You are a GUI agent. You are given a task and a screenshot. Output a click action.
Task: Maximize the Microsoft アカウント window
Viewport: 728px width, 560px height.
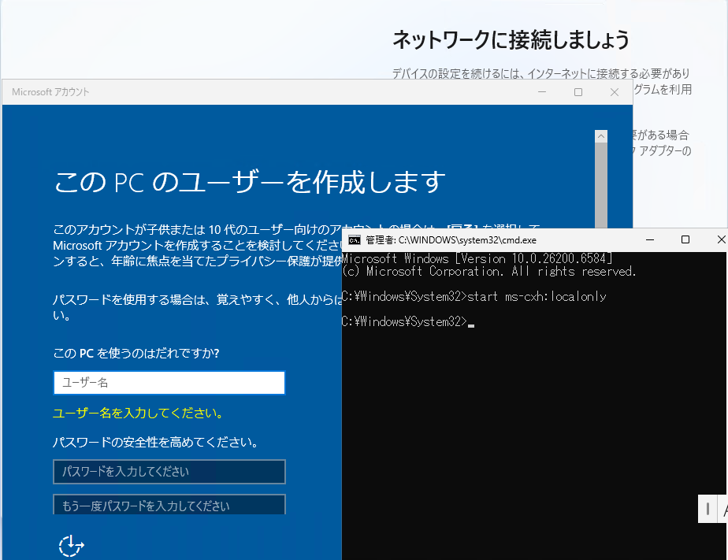click(578, 92)
